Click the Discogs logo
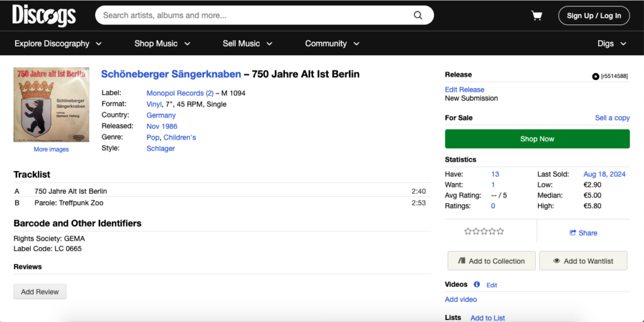644x322 pixels. [x=44, y=16]
